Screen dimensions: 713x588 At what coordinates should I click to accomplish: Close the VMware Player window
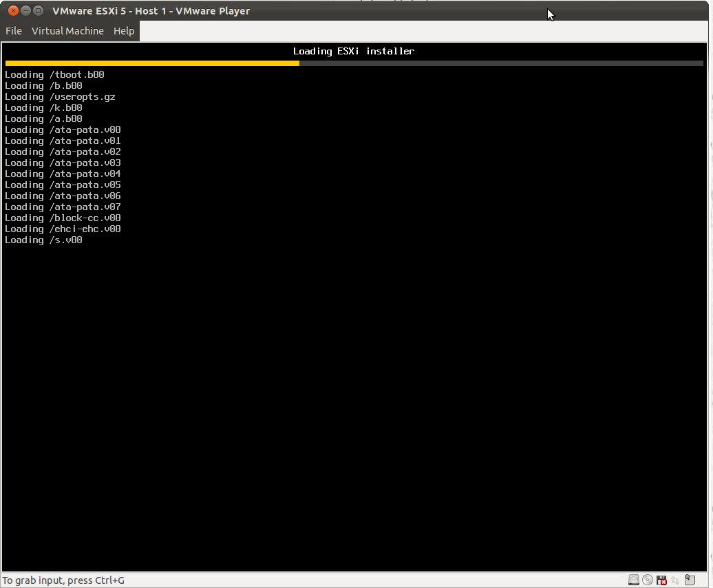point(13,10)
